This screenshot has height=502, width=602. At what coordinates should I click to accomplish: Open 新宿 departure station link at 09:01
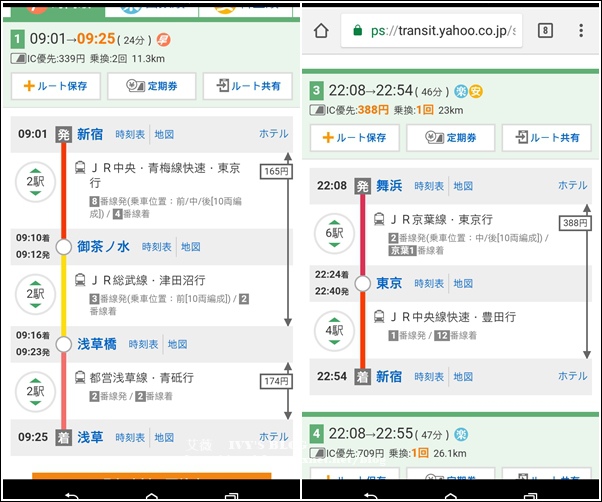[90, 134]
